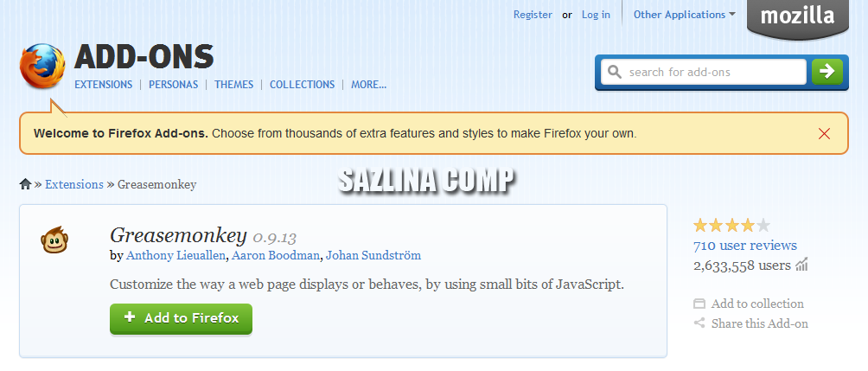Click the Add to collection icon
Screen dimensions: 868x371
pyautogui.click(x=699, y=304)
